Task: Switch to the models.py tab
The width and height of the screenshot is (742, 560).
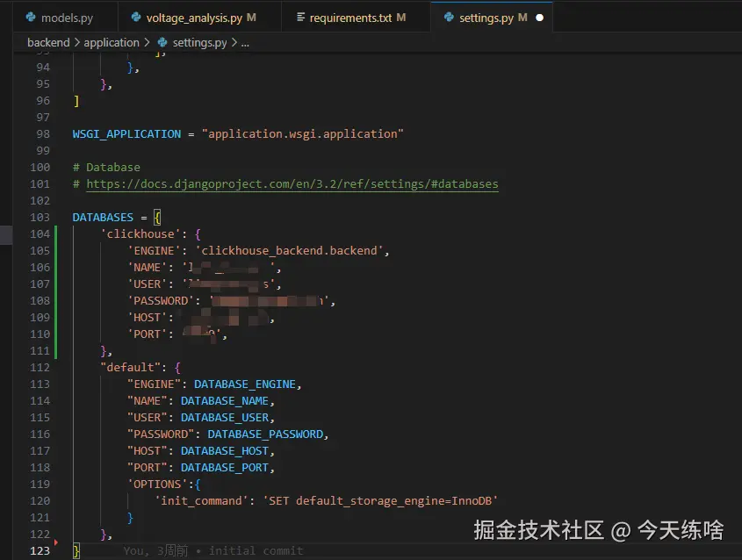Action: pyautogui.click(x=66, y=18)
